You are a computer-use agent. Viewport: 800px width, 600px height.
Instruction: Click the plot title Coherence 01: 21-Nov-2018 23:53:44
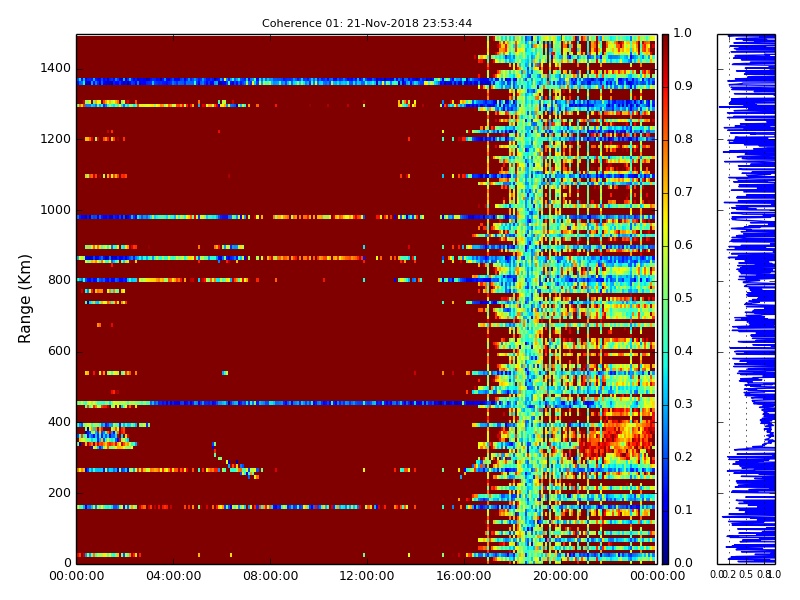click(x=367, y=23)
